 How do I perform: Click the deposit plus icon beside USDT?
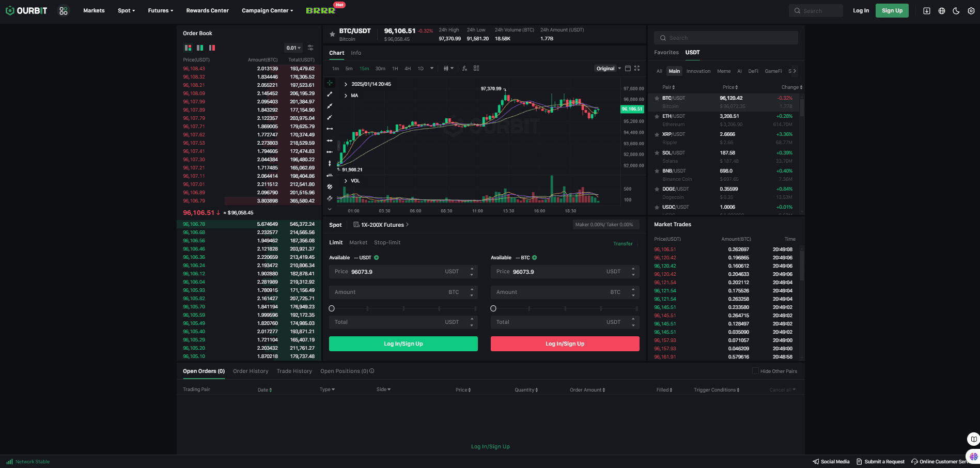click(x=377, y=258)
